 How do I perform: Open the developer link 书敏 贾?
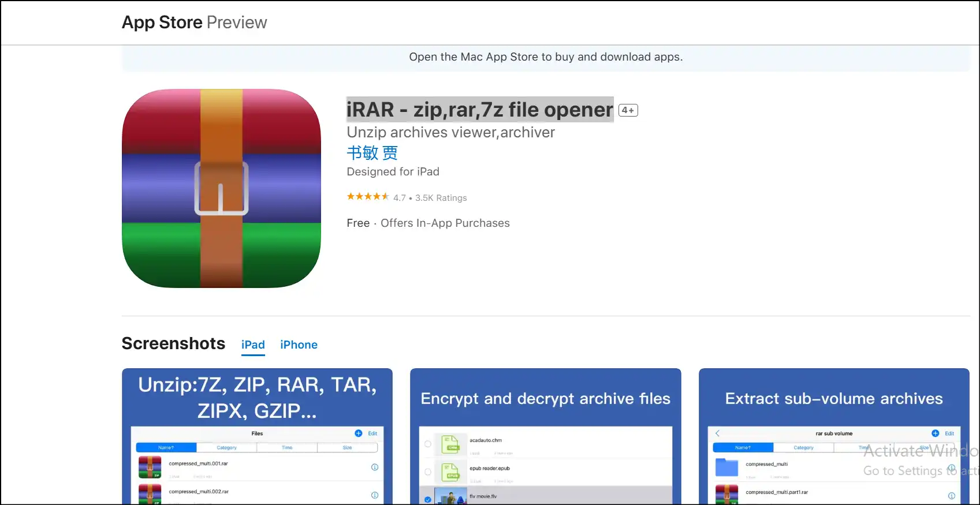pyautogui.click(x=372, y=153)
